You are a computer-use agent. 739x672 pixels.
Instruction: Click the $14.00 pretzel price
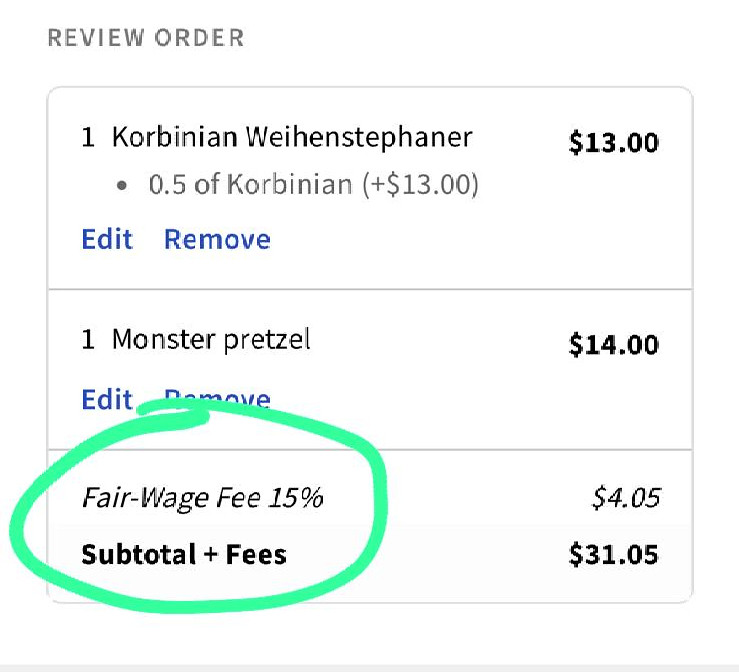pos(613,345)
